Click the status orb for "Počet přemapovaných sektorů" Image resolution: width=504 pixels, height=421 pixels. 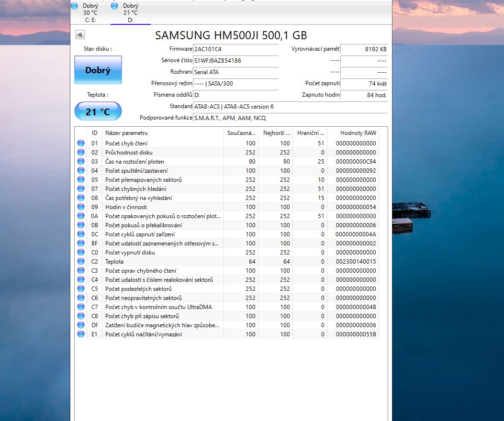[80, 179]
